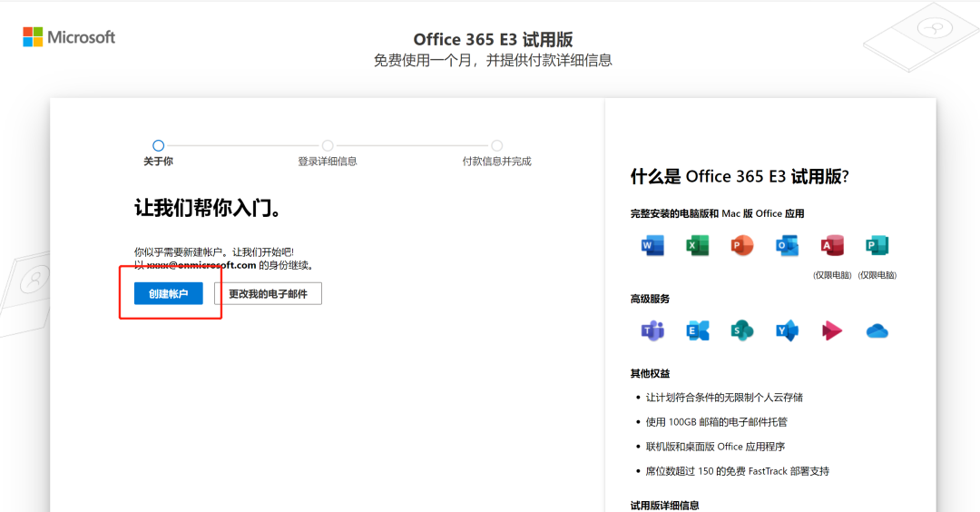Select the 登录详细信息 step circle

click(x=328, y=145)
